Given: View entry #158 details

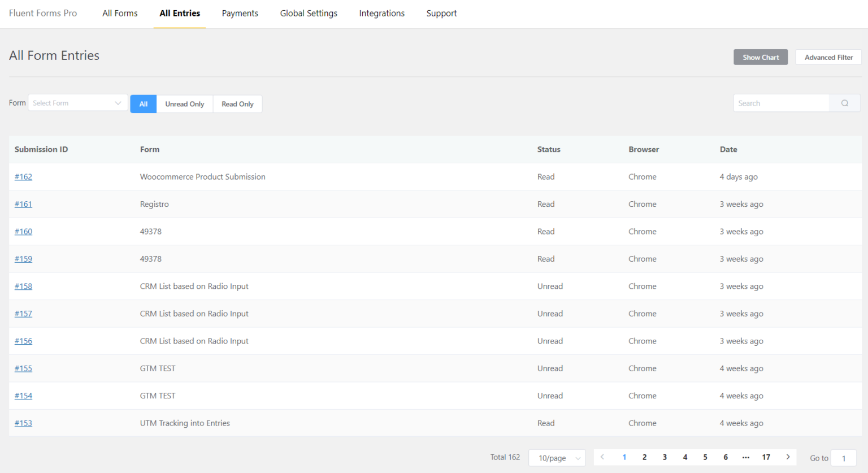Looking at the screenshot, I should pos(23,286).
